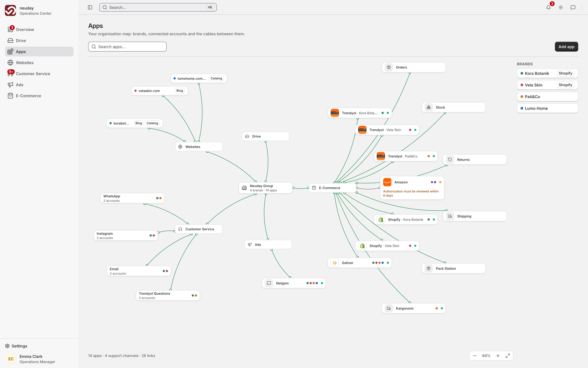Click the Add app button
The width and height of the screenshot is (588, 368).
[x=566, y=47]
